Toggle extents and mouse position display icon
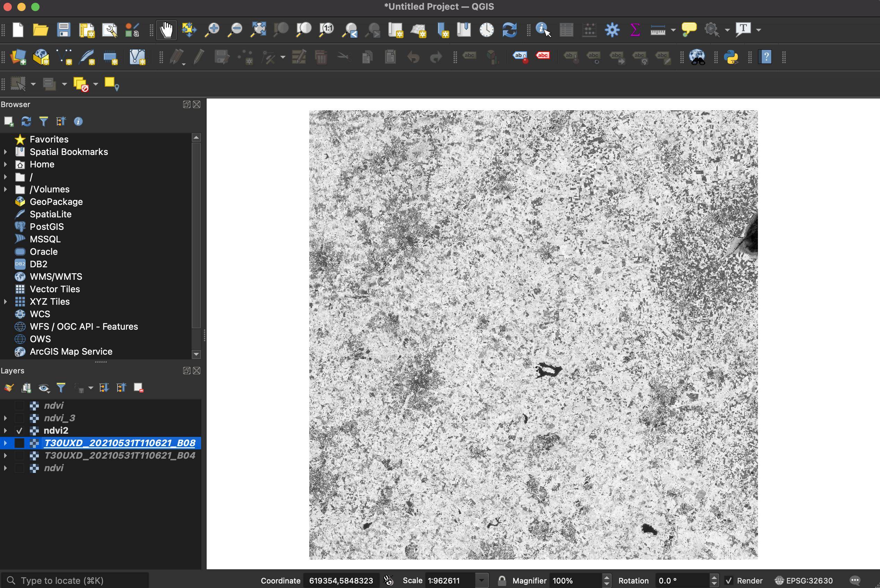 pos(389,580)
